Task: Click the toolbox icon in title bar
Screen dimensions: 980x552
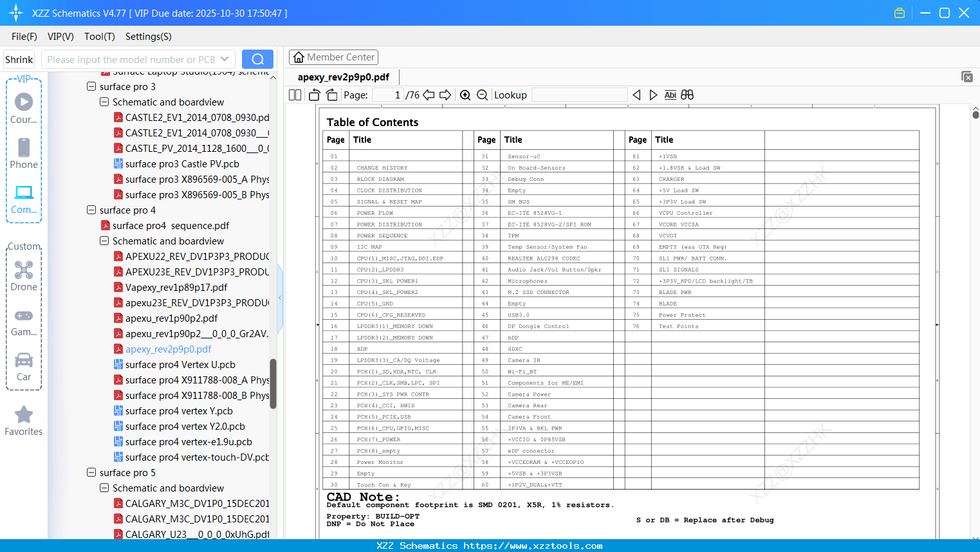Action: pyautogui.click(x=900, y=13)
